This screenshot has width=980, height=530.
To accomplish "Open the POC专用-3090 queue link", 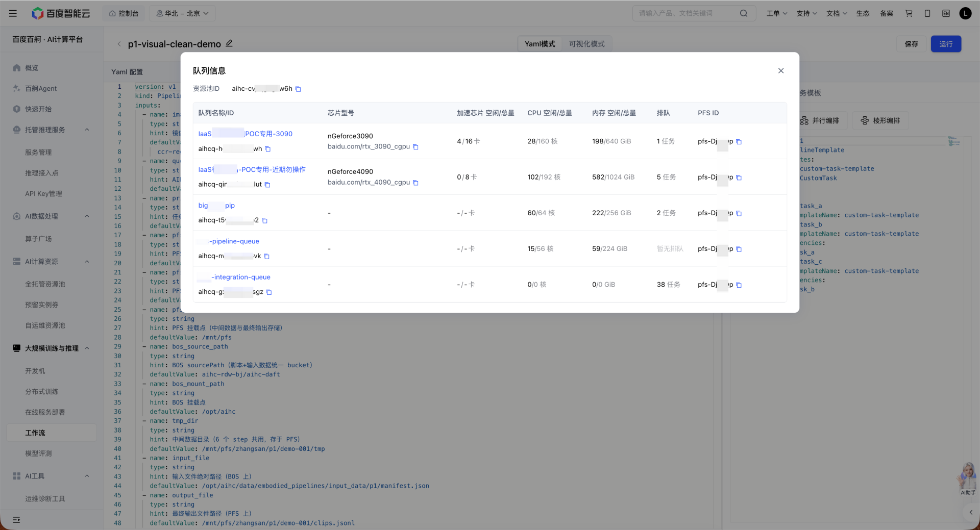I will [x=245, y=134].
